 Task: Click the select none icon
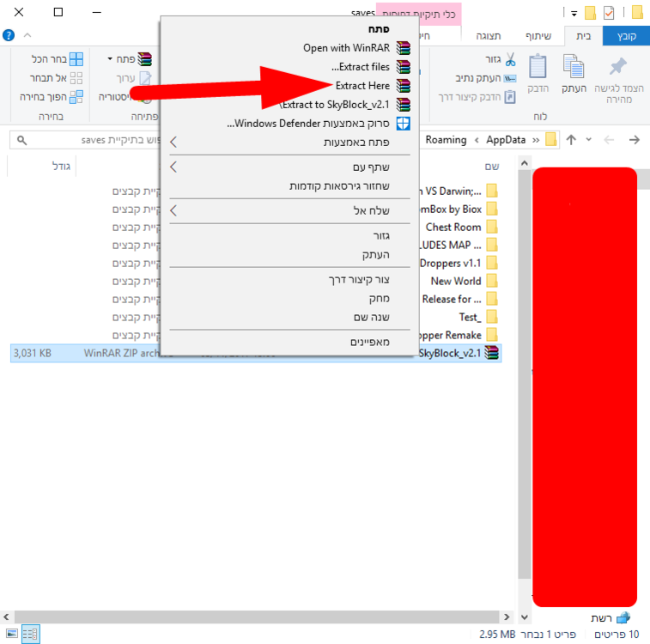pos(76,78)
